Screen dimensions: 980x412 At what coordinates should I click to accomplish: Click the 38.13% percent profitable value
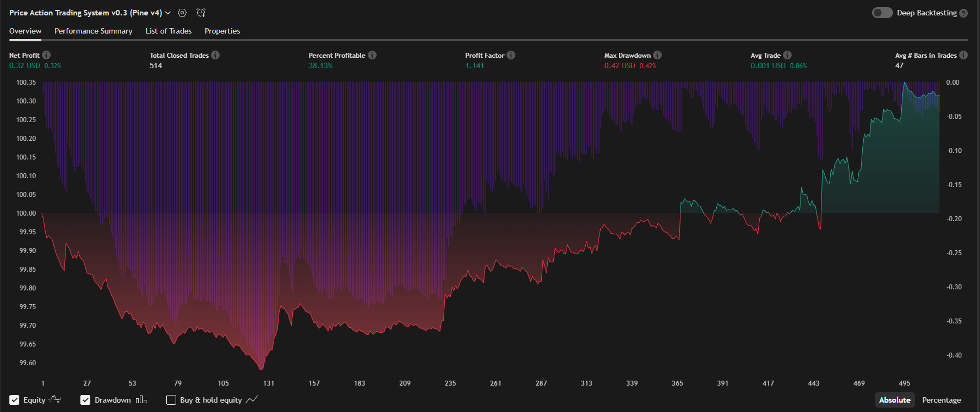(320, 65)
